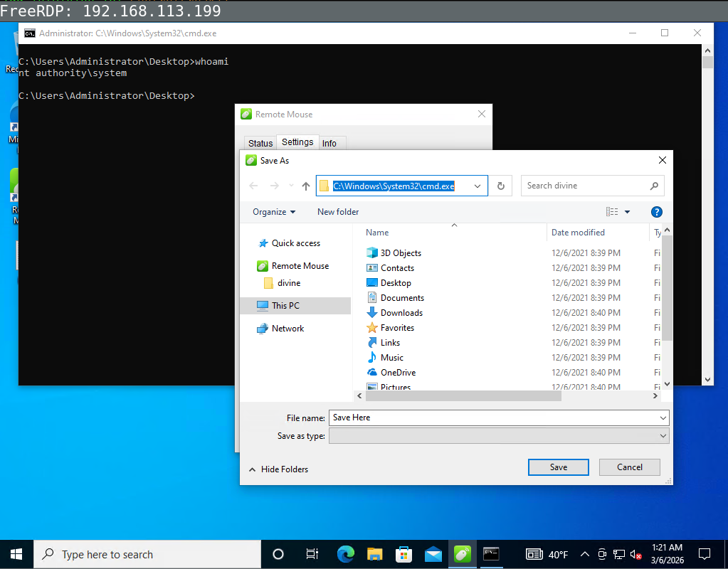Open File Explorer from the taskbar
Image resolution: width=728 pixels, height=569 pixels.
click(x=375, y=554)
